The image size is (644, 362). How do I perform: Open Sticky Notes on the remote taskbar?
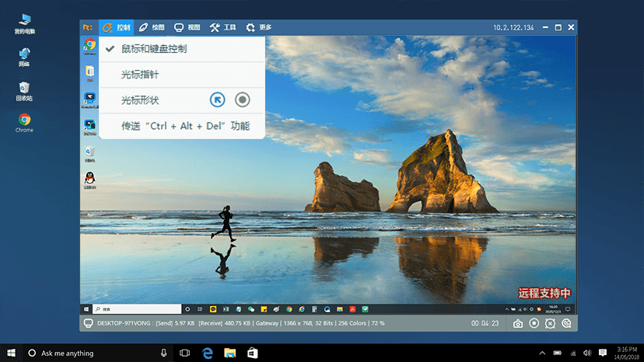pos(264,309)
